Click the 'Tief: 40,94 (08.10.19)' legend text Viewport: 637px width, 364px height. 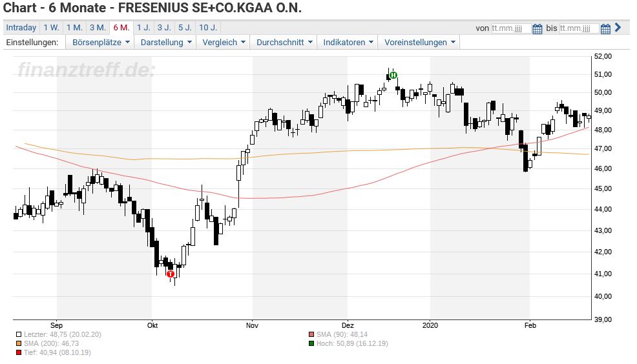[x=57, y=352]
